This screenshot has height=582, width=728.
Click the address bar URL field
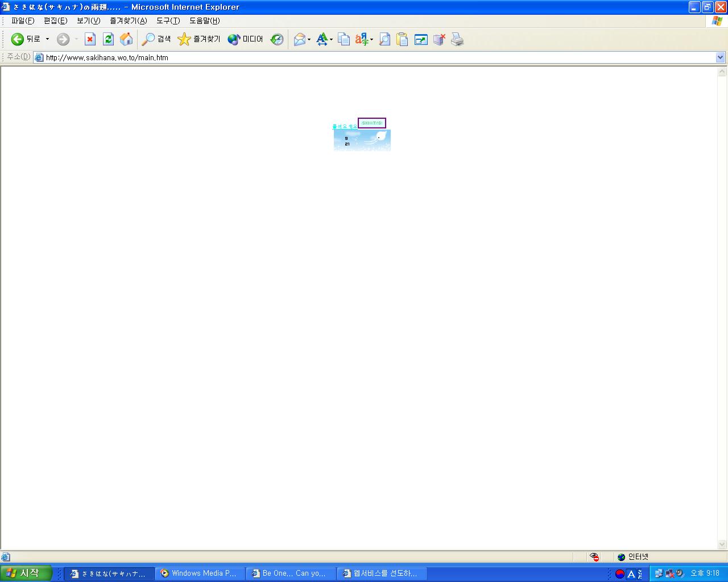pos(375,57)
